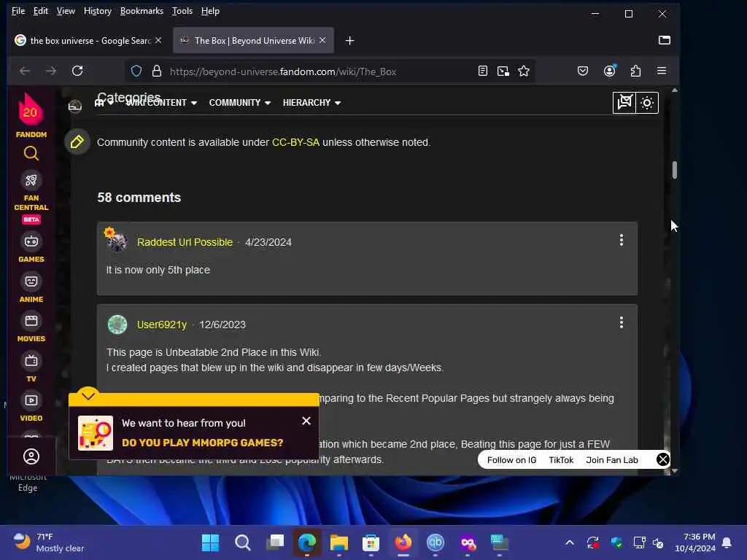Open Raddest Url Possible's avatar
Image resolution: width=747 pixels, height=560 pixels.
(116, 241)
